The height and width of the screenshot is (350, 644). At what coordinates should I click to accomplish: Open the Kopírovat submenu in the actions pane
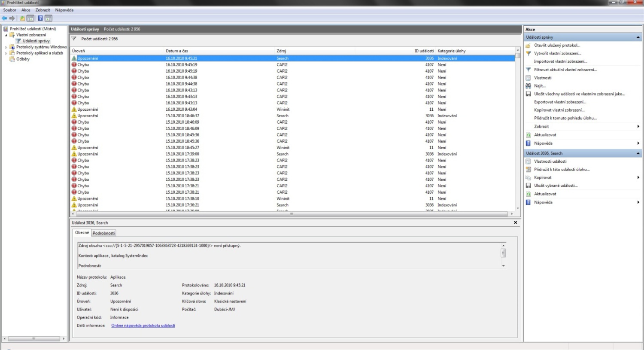tap(583, 177)
